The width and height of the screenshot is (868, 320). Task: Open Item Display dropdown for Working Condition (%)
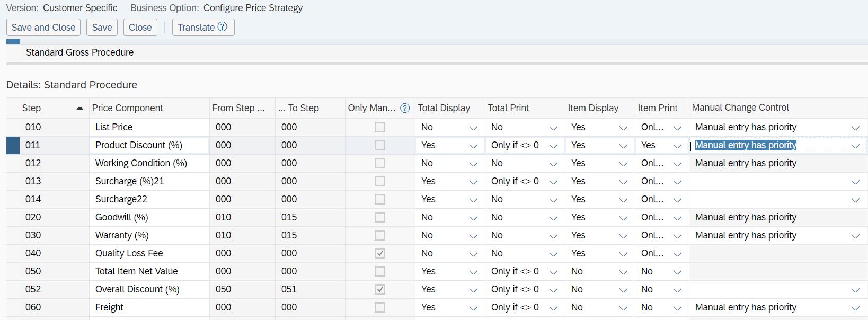[623, 164]
